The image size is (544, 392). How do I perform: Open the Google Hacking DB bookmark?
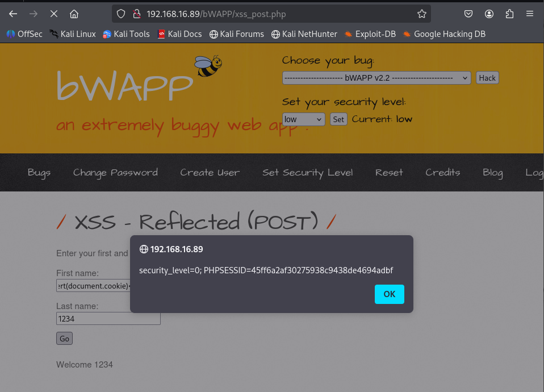(x=444, y=34)
